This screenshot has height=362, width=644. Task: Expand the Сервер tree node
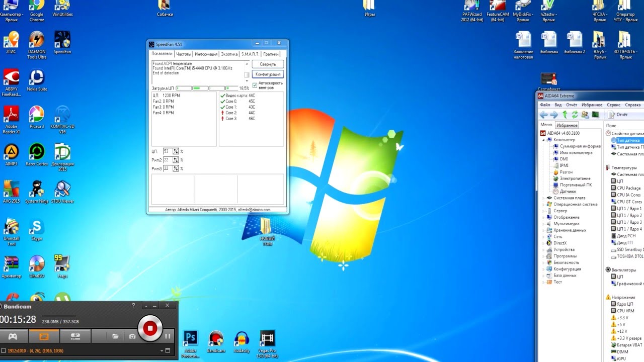pos(543,211)
